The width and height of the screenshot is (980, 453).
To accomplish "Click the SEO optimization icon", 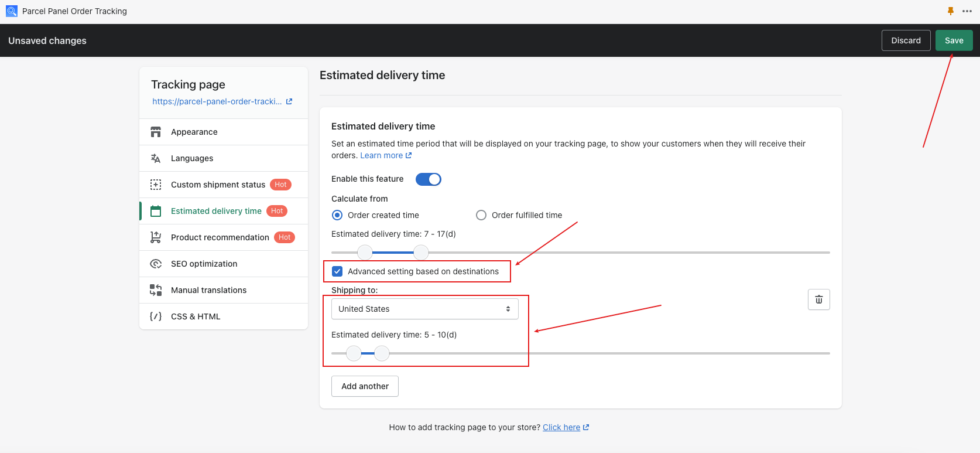I will (x=156, y=264).
